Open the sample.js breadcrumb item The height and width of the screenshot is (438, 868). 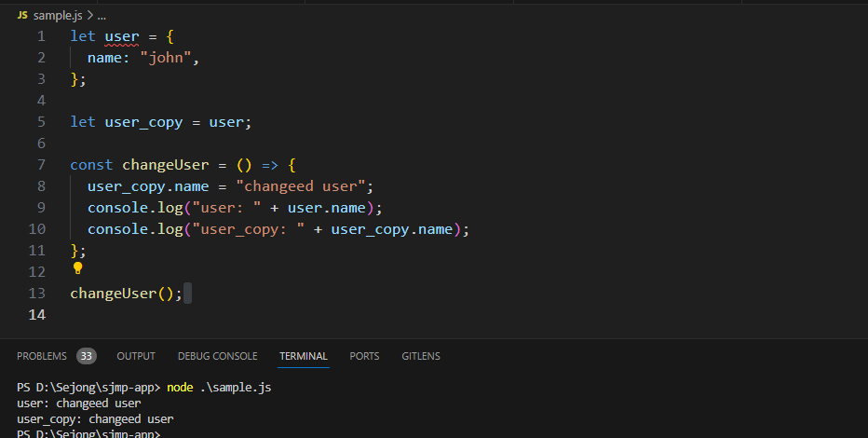pyautogui.click(x=58, y=16)
